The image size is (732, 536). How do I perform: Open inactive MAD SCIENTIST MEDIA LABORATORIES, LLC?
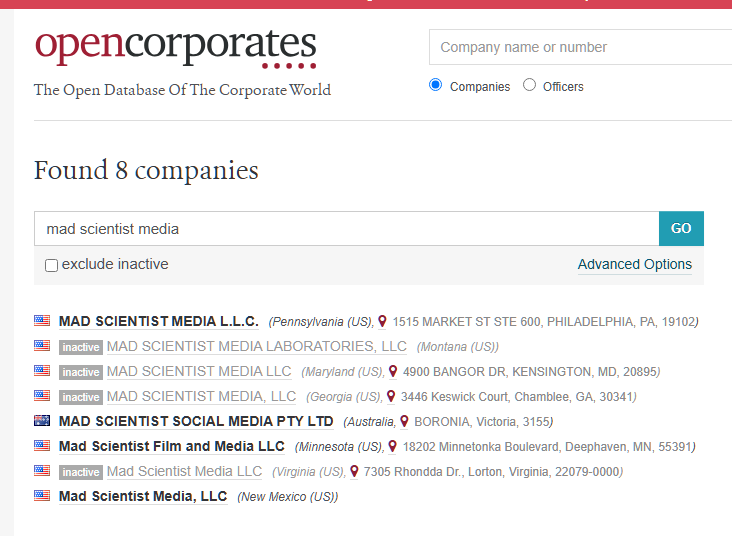tap(257, 346)
